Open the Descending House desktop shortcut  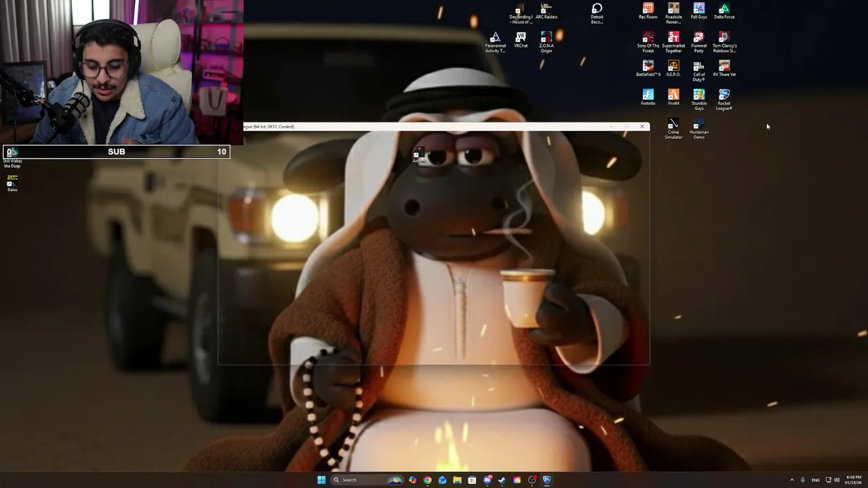(x=521, y=14)
